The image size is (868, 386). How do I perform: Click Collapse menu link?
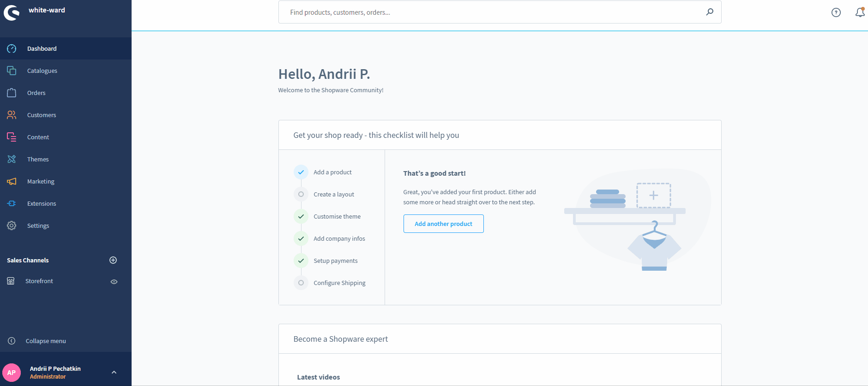(x=46, y=341)
